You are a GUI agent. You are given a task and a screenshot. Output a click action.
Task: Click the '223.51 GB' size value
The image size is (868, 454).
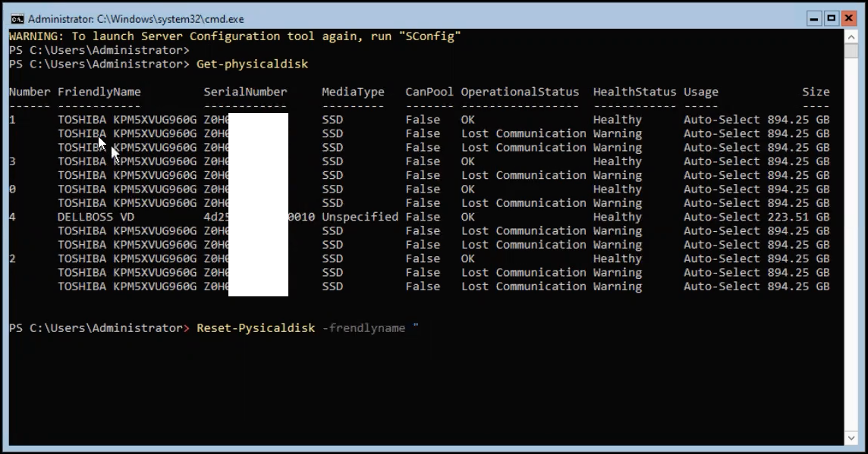(798, 217)
